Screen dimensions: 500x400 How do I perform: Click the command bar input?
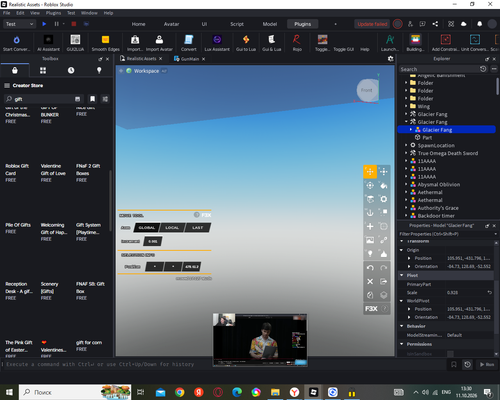coord(223,364)
